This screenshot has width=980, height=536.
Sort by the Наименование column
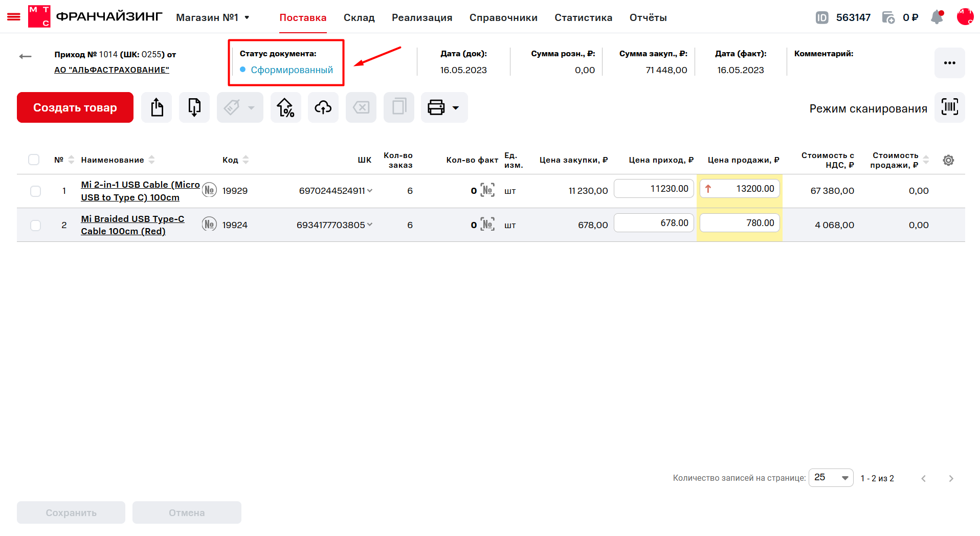coord(151,160)
